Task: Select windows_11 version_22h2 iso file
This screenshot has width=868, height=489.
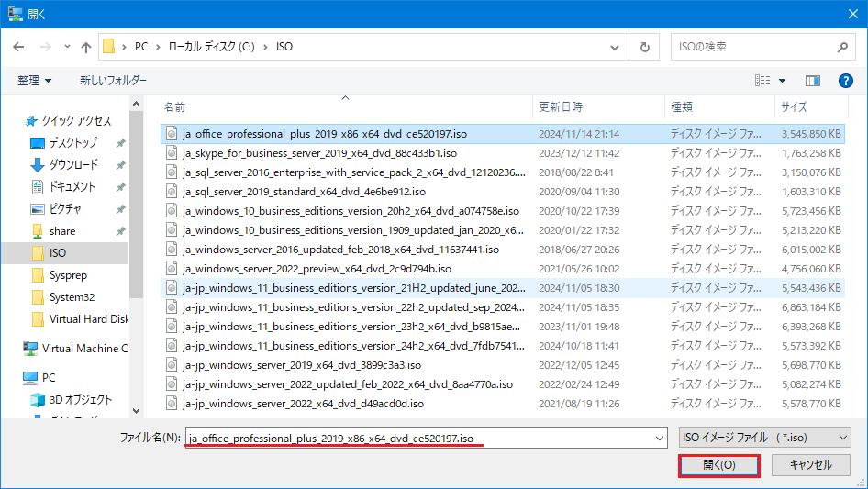Action: click(x=503, y=307)
